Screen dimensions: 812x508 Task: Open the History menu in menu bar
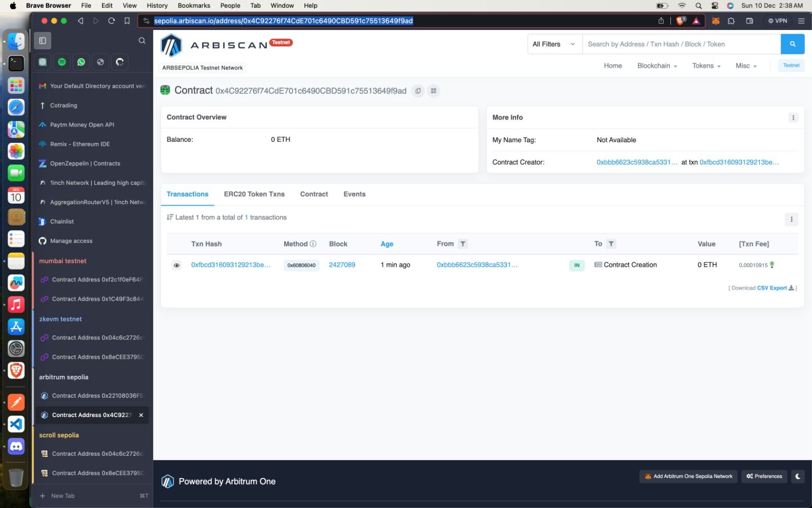coord(157,6)
